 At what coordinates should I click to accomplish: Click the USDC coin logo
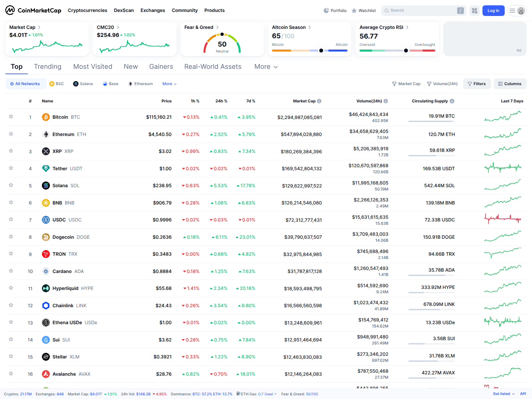click(46, 220)
